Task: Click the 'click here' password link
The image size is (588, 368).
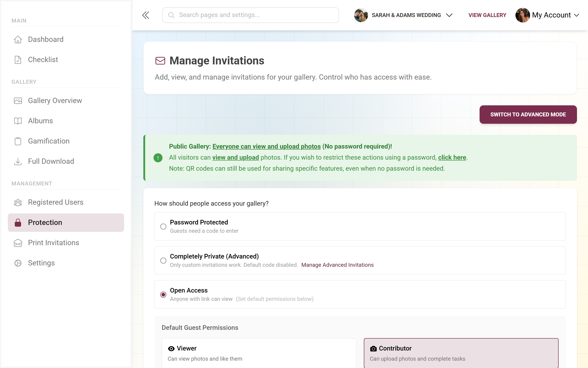Action: tap(452, 158)
